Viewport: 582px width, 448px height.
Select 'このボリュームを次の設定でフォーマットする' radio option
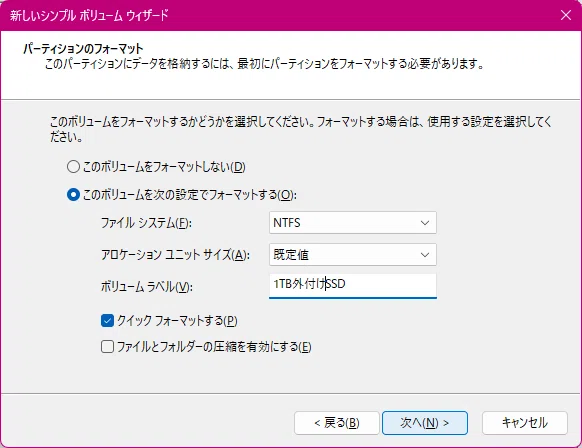pyautogui.click(x=73, y=194)
